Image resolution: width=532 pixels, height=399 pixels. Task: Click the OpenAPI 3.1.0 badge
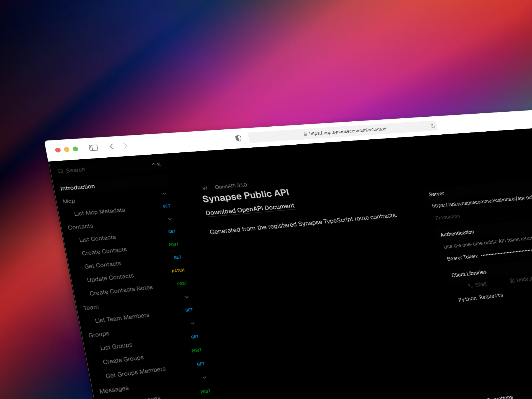[x=231, y=186]
